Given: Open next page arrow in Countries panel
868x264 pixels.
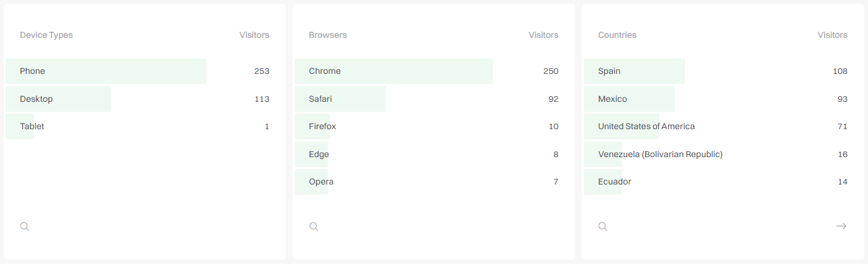Looking at the screenshot, I should (x=841, y=226).
